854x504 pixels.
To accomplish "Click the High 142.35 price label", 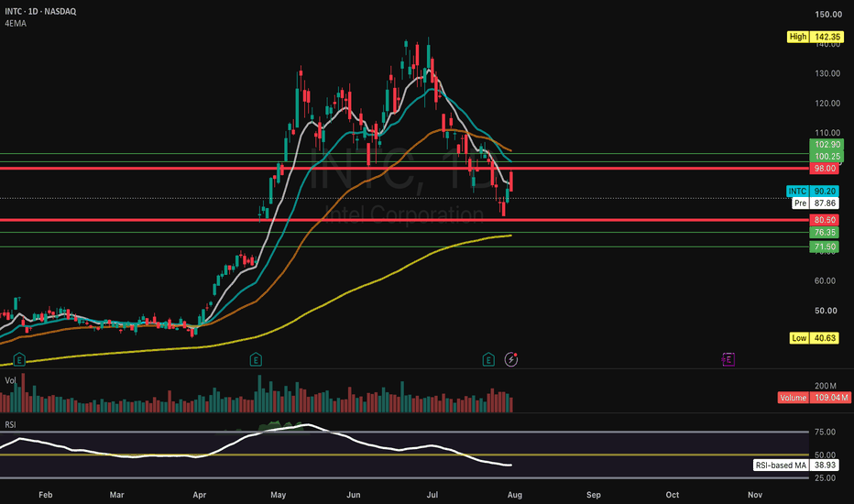I will (816, 37).
